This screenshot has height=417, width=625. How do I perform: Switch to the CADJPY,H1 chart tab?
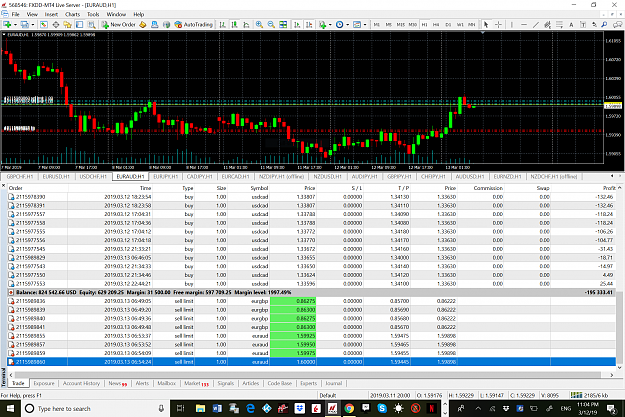point(199,176)
